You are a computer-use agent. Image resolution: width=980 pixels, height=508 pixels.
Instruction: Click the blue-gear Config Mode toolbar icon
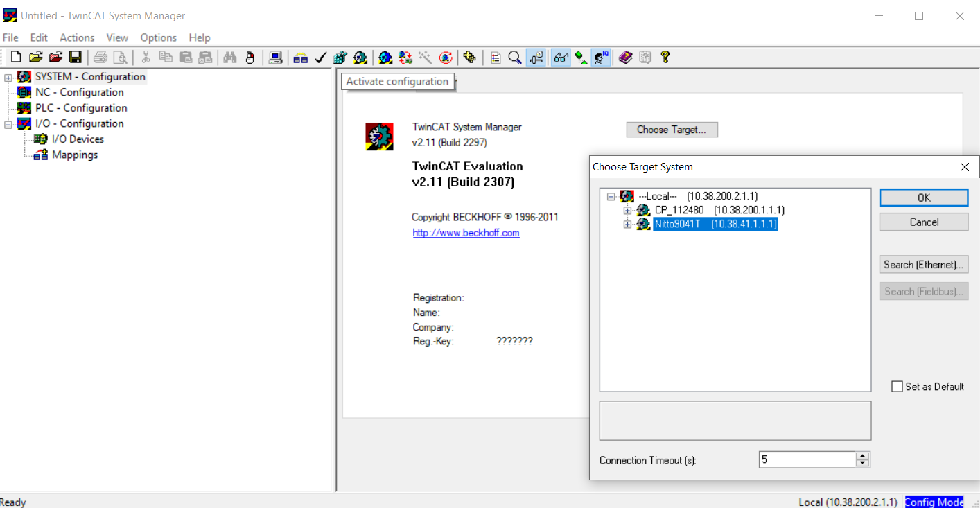[385, 58]
